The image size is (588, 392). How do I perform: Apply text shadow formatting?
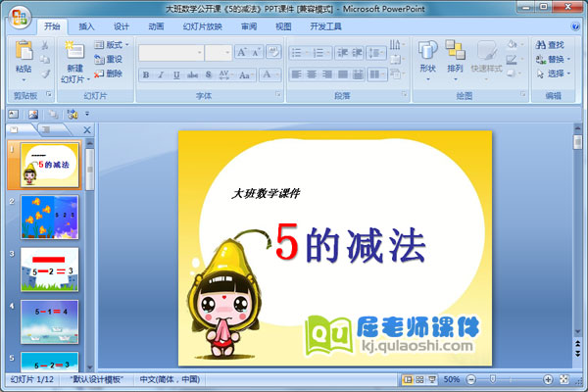point(209,75)
